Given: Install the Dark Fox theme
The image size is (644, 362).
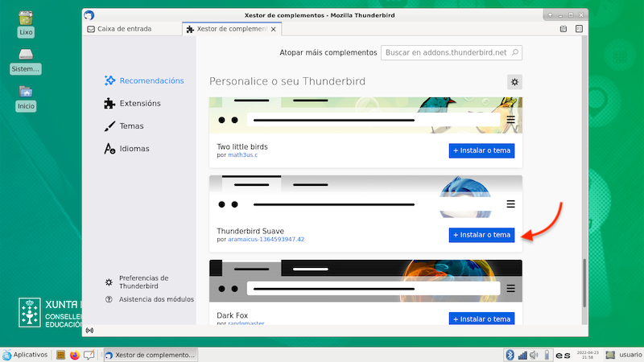Looking at the screenshot, I should 481,319.
